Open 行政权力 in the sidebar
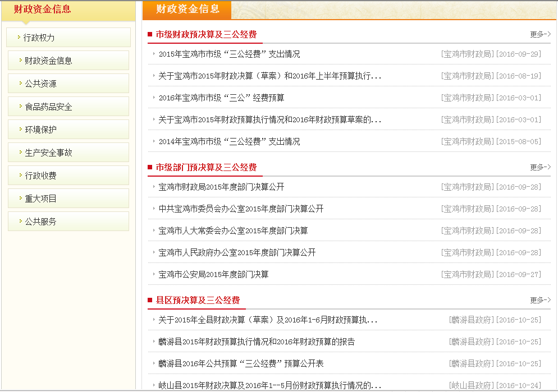The width and height of the screenshot is (558, 392). click(39, 38)
